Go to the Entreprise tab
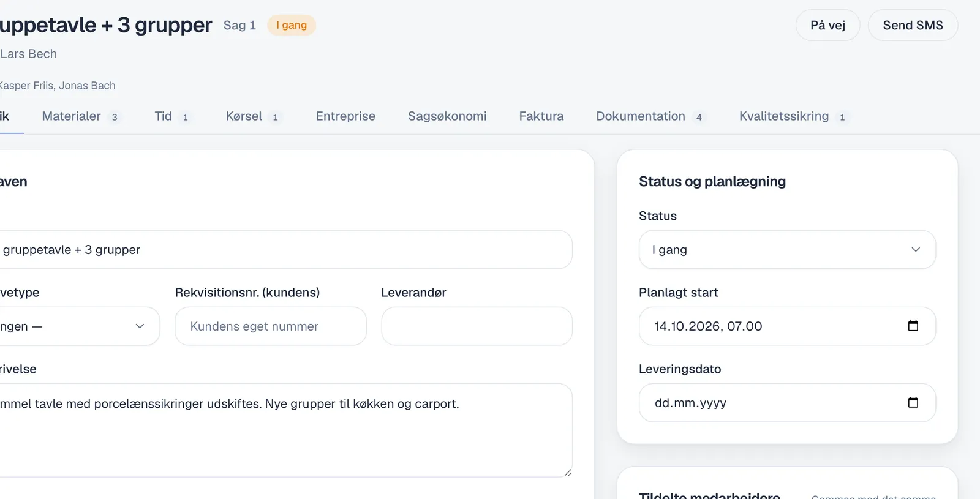The height and width of the screenshot is (499, 980). click(x=345, y=116)
